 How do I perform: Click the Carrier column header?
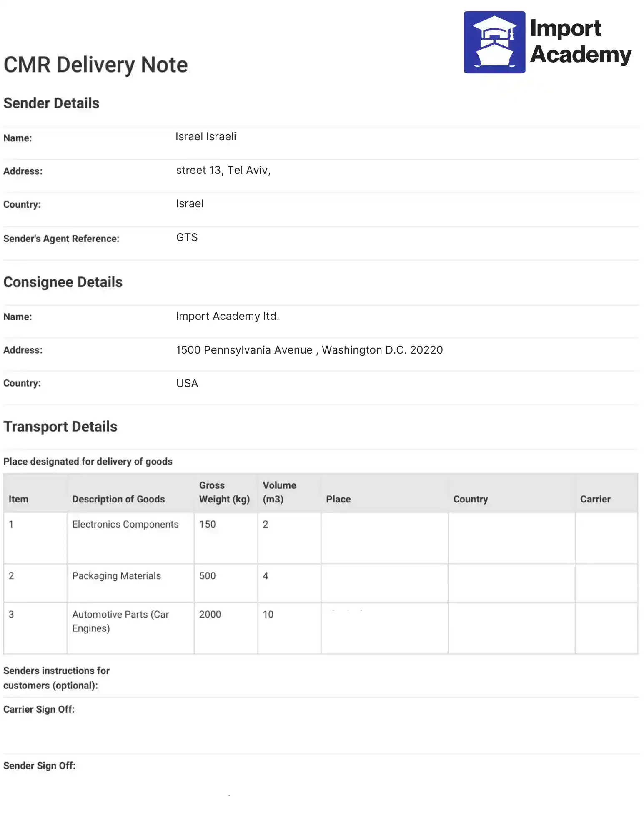coord(595,499)
